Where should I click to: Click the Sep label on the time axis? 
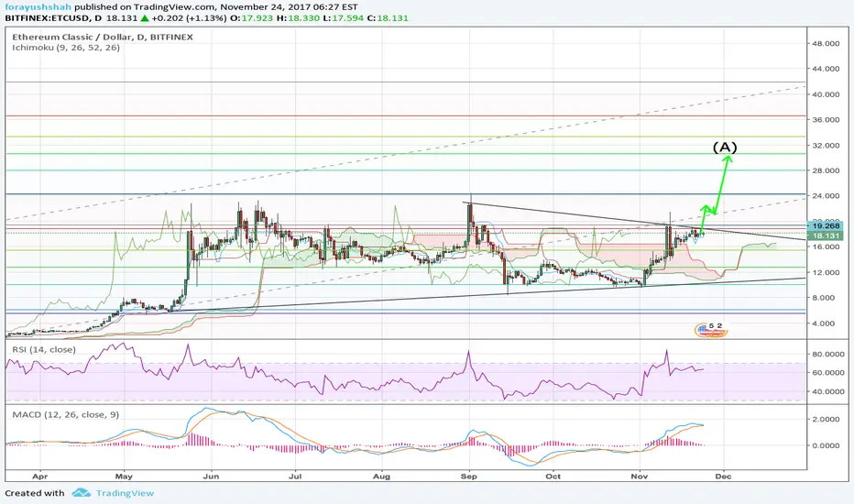coord(469,477)
